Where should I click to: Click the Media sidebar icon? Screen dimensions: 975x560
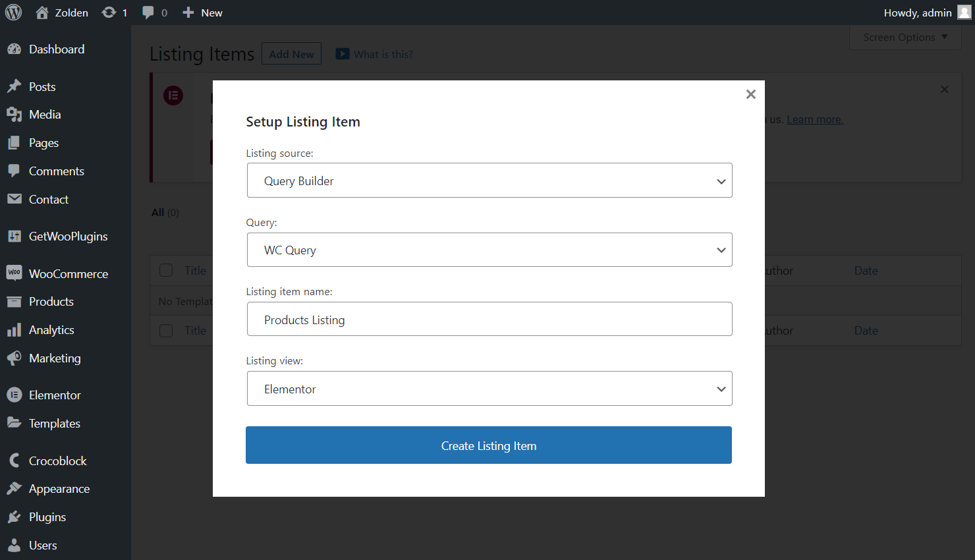14,115
